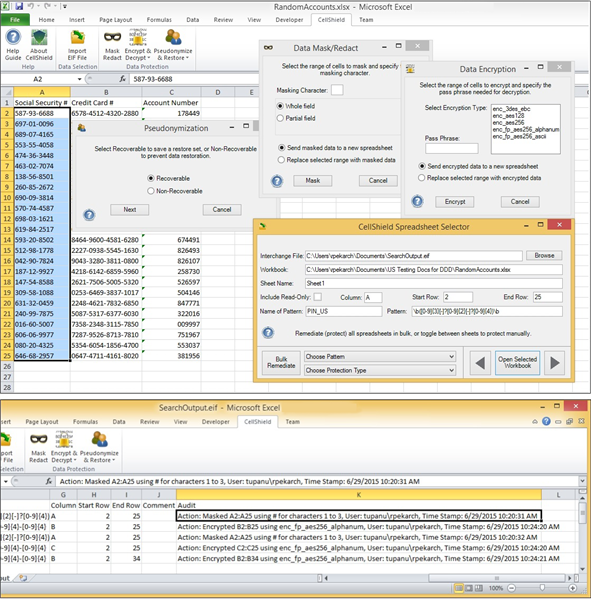Click the fx insert function icon

point(123,79)
